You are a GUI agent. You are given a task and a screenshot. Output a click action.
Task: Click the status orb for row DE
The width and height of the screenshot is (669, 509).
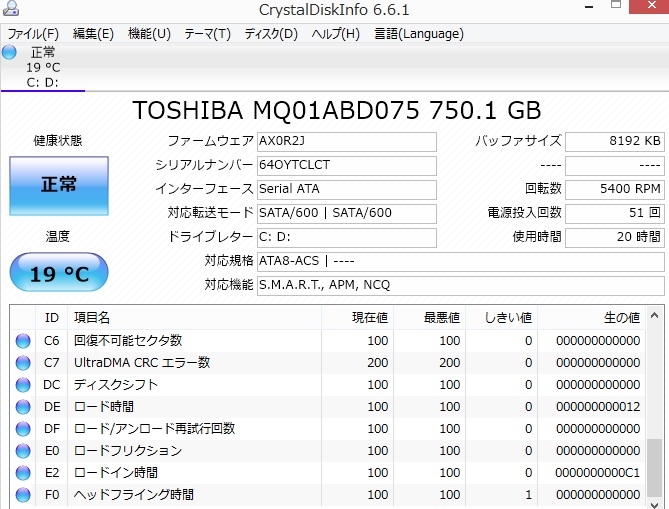pos(23,407)
